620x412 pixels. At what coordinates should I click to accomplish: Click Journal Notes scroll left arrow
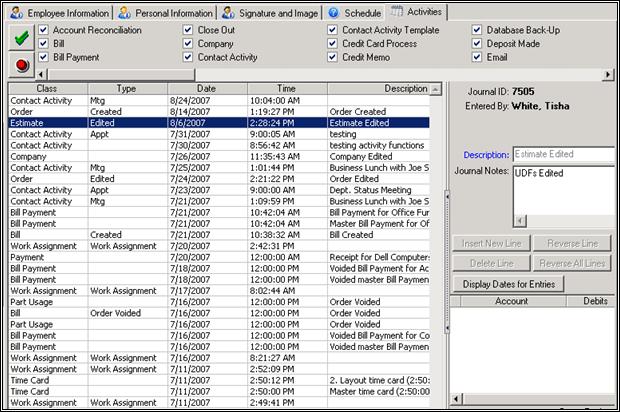click(520, 221)
